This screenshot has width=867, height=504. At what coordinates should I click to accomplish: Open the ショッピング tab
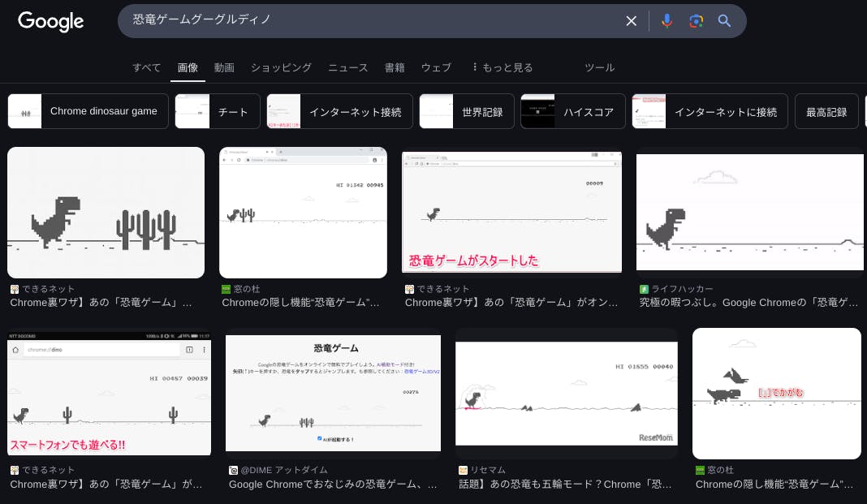pos(281,67)
